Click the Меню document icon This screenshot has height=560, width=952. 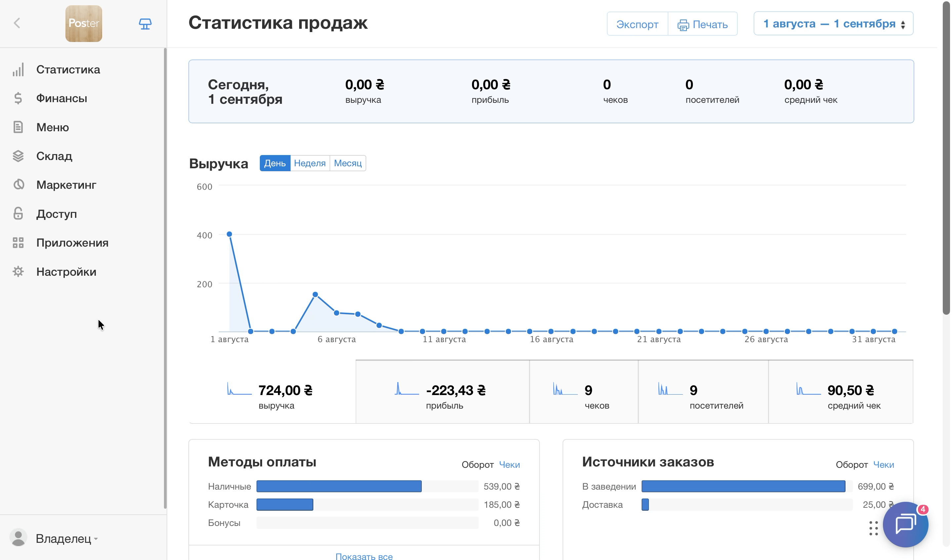(18, 127)
